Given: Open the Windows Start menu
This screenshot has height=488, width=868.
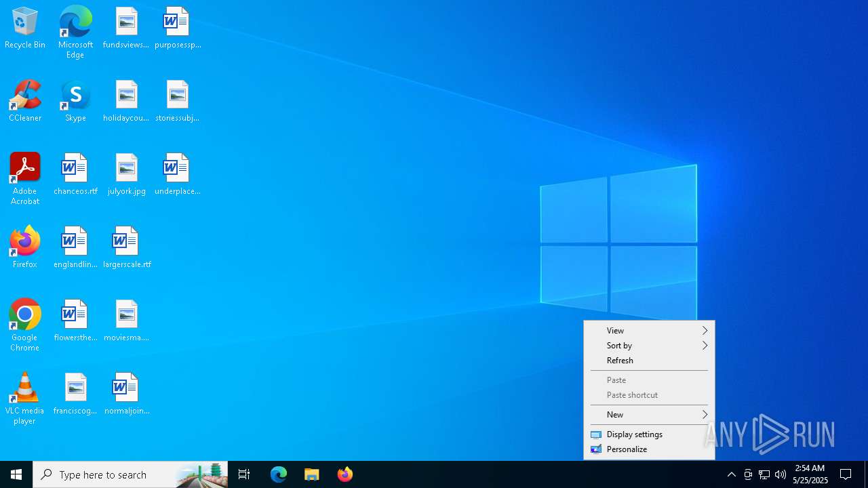Looking at the screenshot, I should click(16, 474).
